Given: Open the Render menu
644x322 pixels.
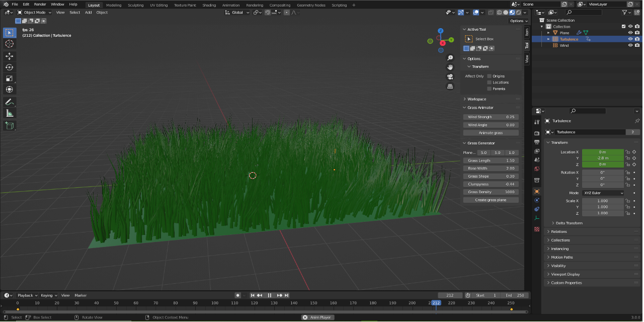Looking at the screenshot, I should tap(40, 5).
